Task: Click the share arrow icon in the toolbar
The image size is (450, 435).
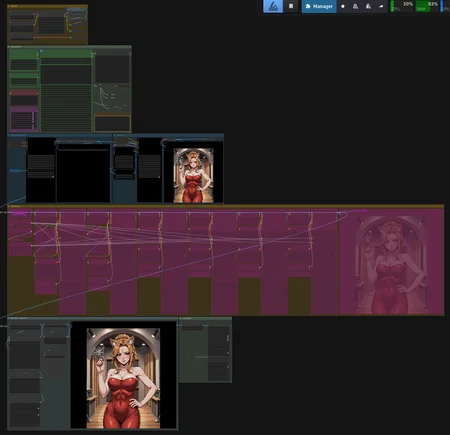Action: tap(381, 6)
